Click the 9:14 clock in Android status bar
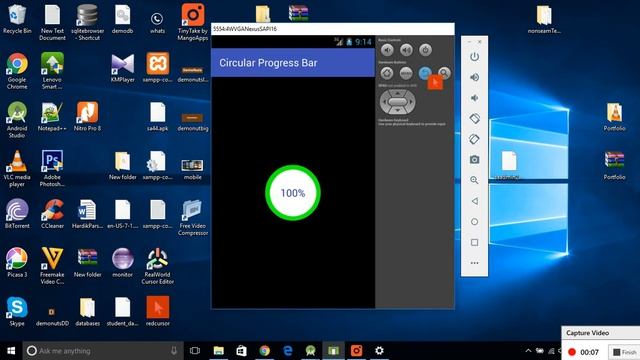Screen dimensions: 640x360 pyautogui.click(x=363, y=42)
